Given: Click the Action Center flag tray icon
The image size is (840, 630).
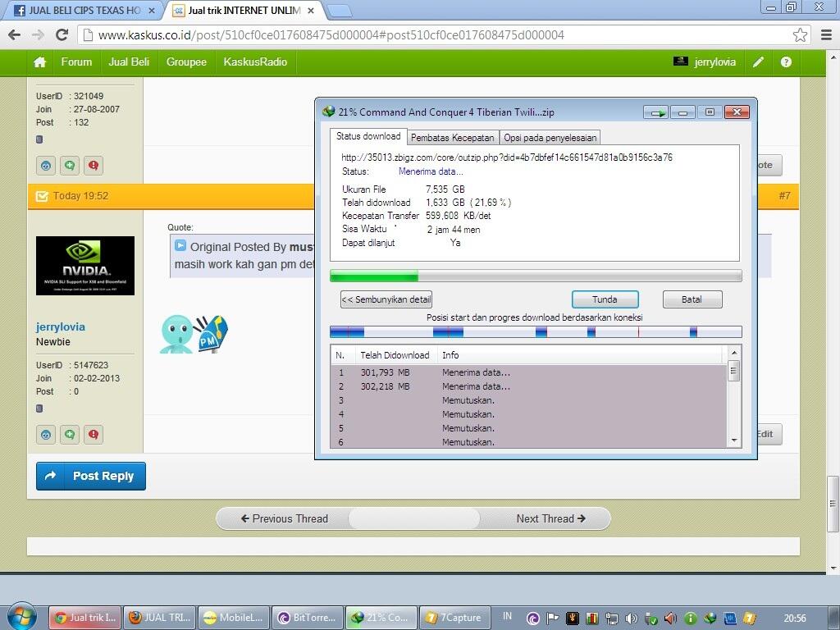Looking at the screenshot, I should [552, 619].
